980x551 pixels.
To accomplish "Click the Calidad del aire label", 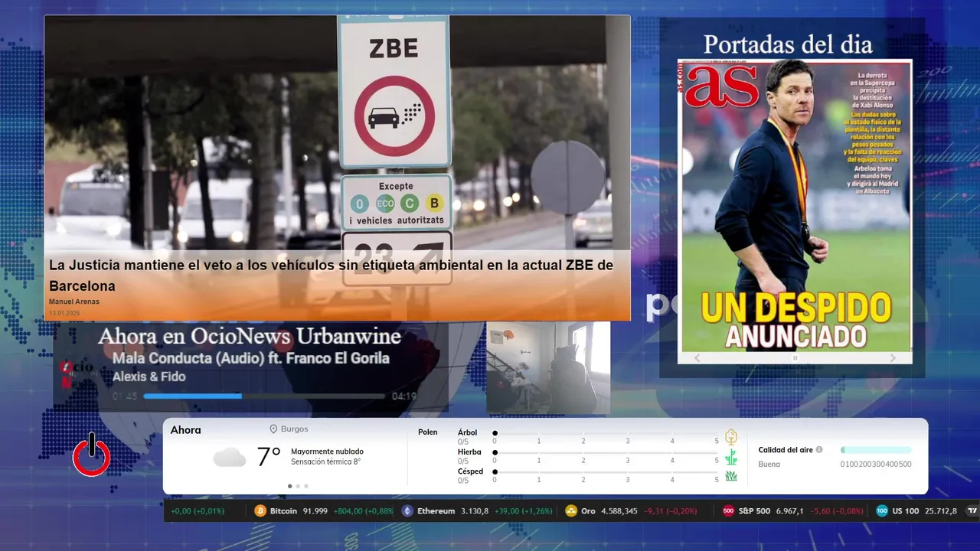I will click(786, 450).
